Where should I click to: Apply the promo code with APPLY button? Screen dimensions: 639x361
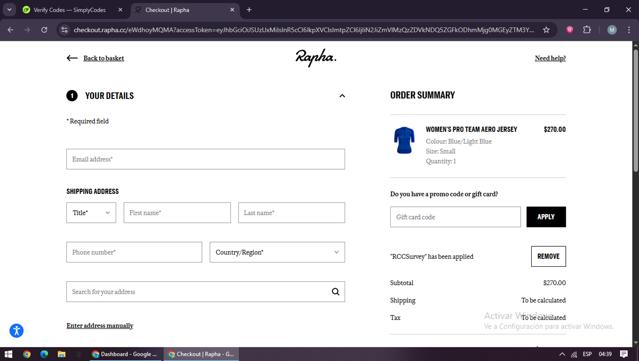546,217
